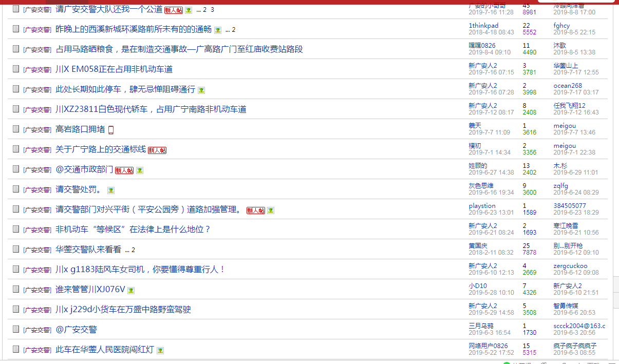619x364 pixels.
Task: Click the thread document icon left of @广安交警
Action: pyautogui.click(x=16, y=329)
